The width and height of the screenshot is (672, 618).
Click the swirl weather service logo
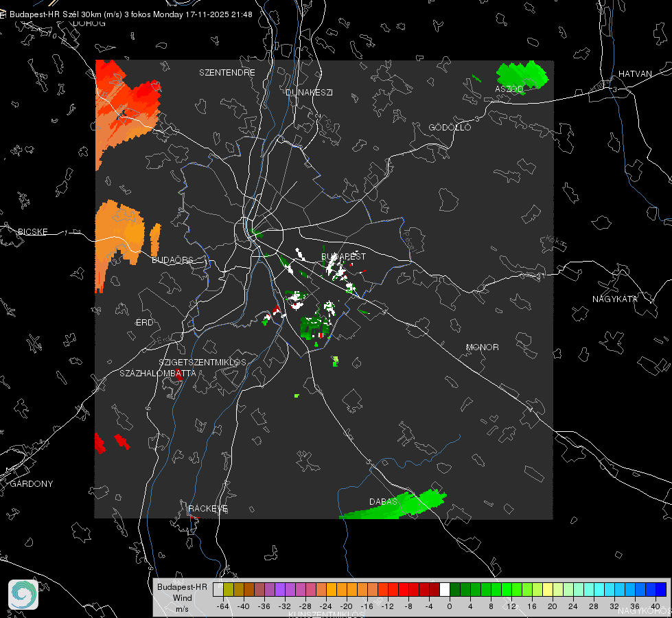coord(23,595)
